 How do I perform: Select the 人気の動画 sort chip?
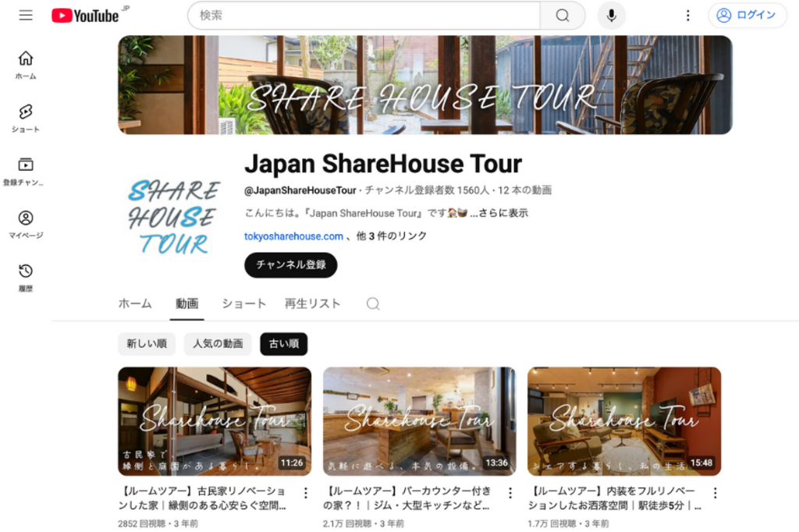coord(218,344)
